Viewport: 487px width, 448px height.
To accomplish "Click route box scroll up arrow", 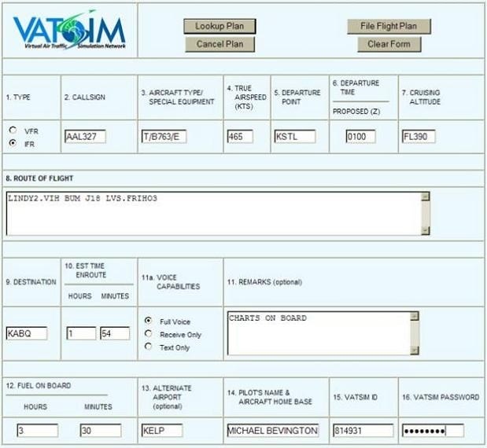I will click(426, 196).
